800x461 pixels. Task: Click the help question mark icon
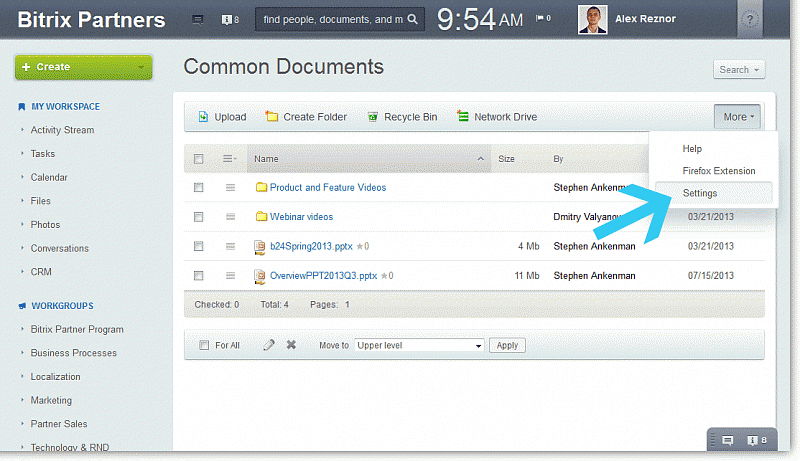click(749, 19)
